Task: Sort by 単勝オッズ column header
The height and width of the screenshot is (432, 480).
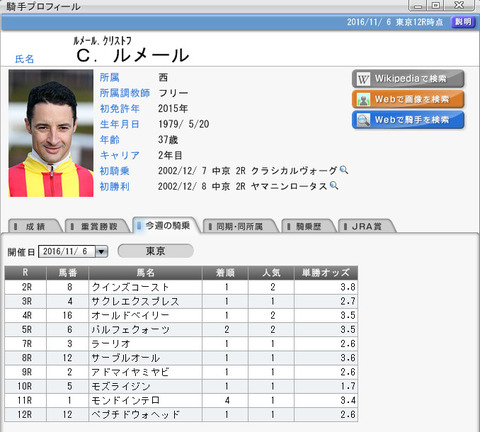Action: pos(326,273)
